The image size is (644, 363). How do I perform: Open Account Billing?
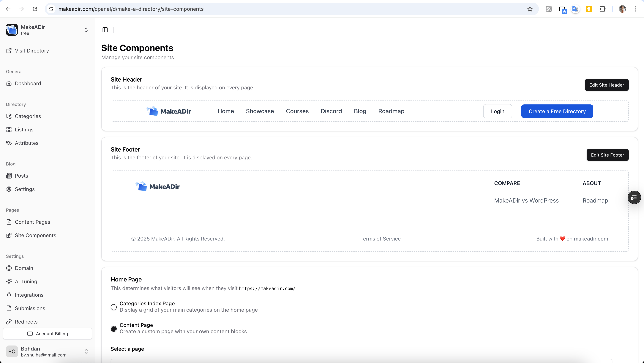tap(48, 334)
